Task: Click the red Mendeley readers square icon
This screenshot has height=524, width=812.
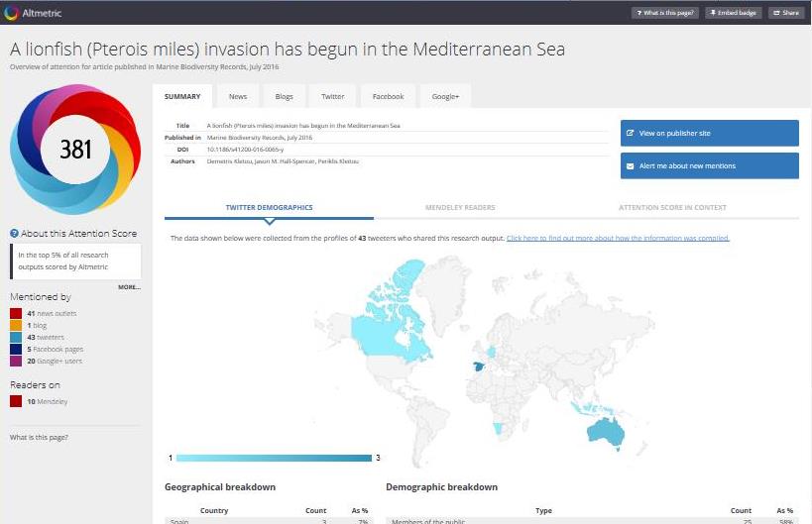Action: click(16, 401)
